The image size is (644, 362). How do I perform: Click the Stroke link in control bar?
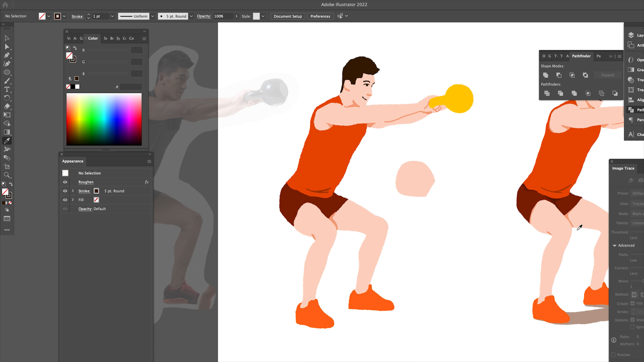77,16
